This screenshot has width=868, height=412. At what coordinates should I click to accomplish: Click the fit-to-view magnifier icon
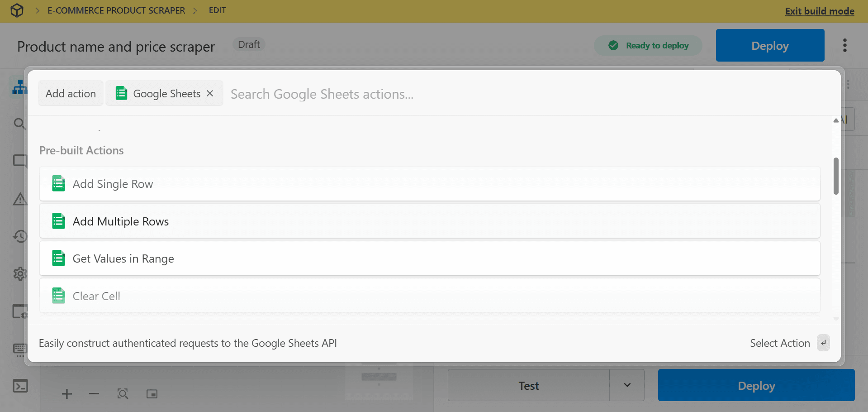click(x=123, y=394)
